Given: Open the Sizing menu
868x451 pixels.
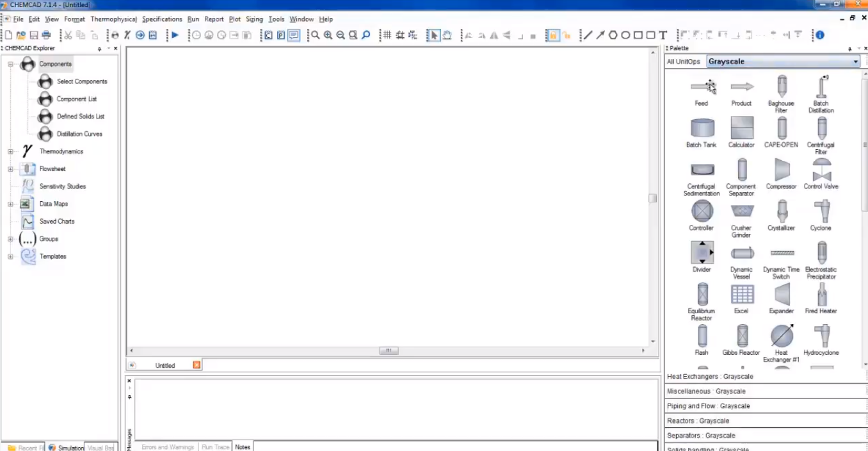Looking at the screenshot, I should tap(254, 19).
